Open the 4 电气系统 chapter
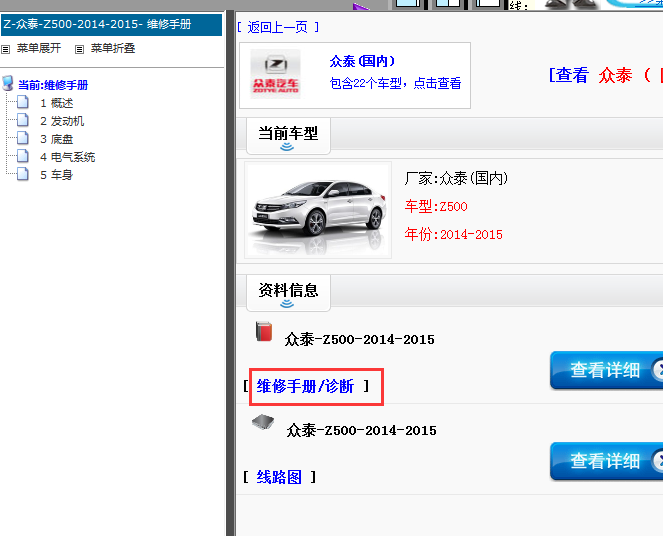 (x=68, y=157)
